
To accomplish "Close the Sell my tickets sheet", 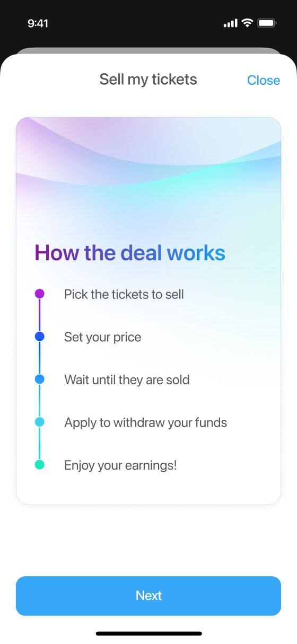I will (x=264, y=80).
